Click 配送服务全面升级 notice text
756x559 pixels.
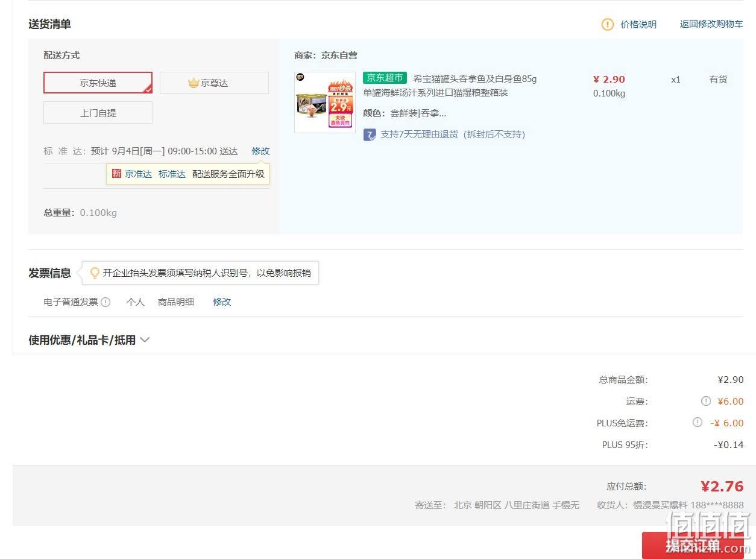pyautogui.click(x=228, y=174)
